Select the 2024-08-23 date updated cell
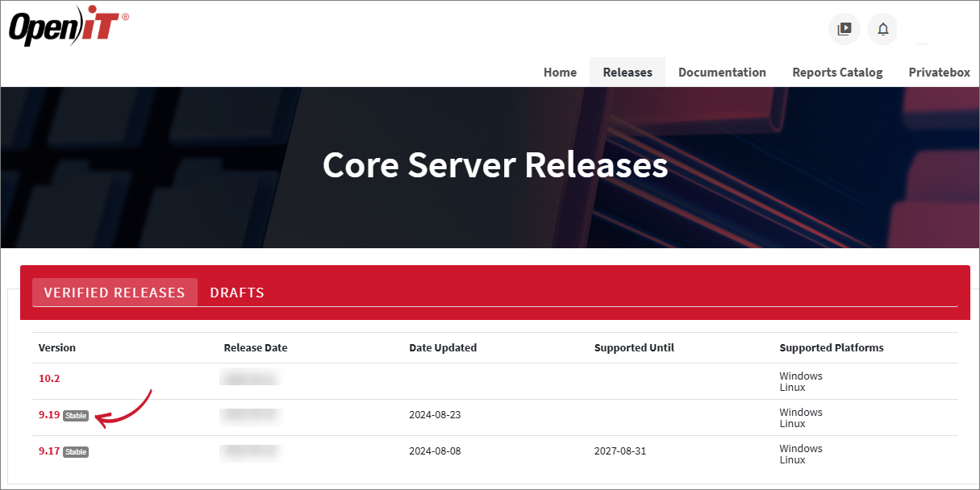Viewport: 980px width, 490px height. 435,415
